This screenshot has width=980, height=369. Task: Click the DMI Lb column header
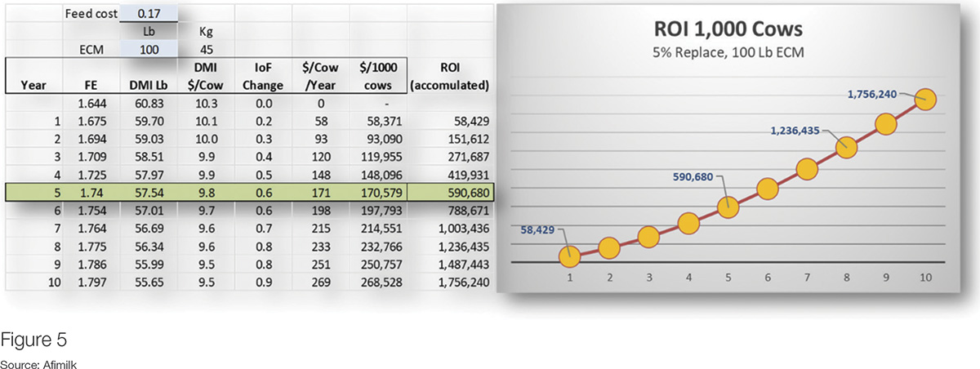coord(148,83)
